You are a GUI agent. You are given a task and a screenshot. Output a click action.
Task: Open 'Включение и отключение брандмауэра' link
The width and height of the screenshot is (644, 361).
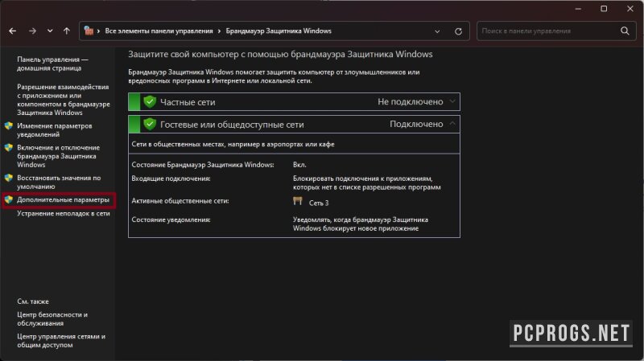[x=58, y=156]
